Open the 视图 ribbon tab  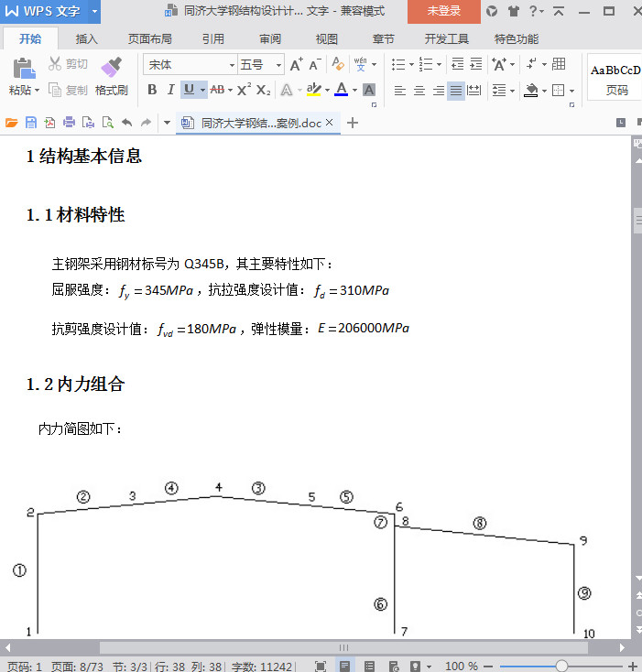click(327, 39)
